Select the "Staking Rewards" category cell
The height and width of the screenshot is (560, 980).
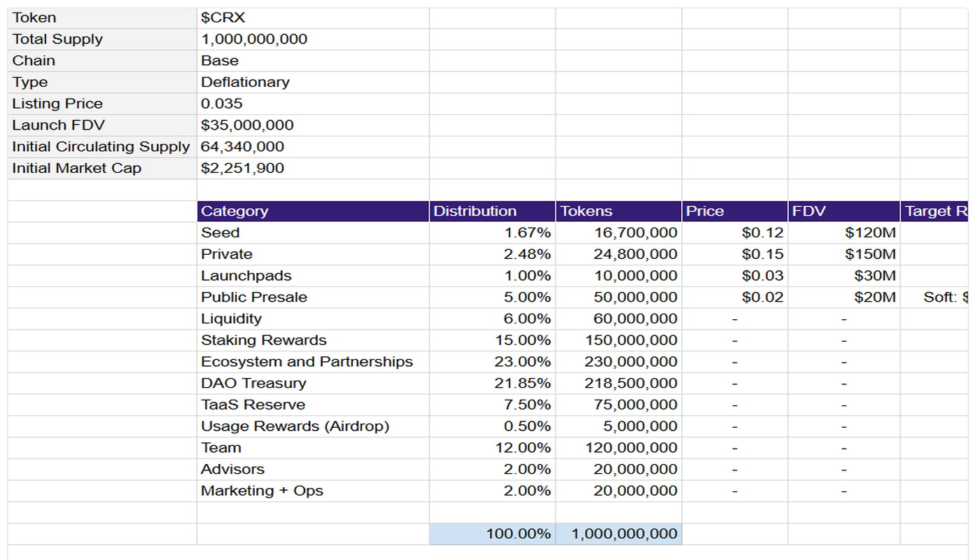[x=313, y=341]
